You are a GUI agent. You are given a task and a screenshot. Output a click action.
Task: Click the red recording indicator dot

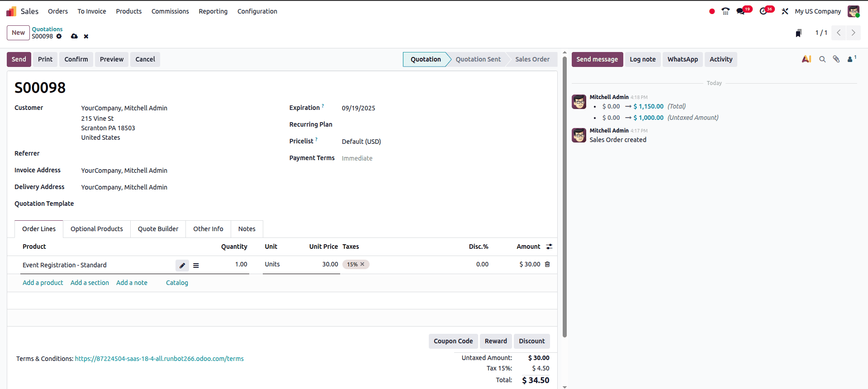pyautogui.click(x=712, y=11)
